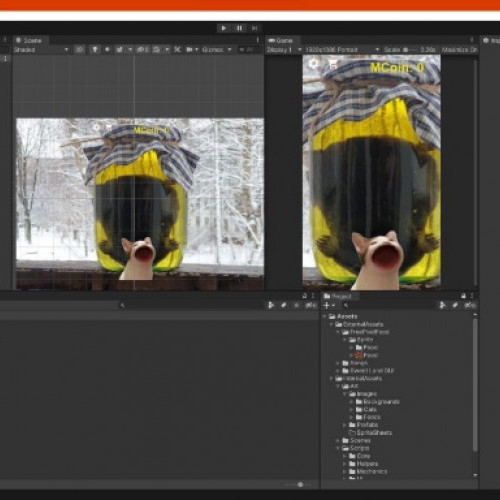Toggle scene effects (skybox) icon
Screen dimensions: 500x500
(119, 50)
